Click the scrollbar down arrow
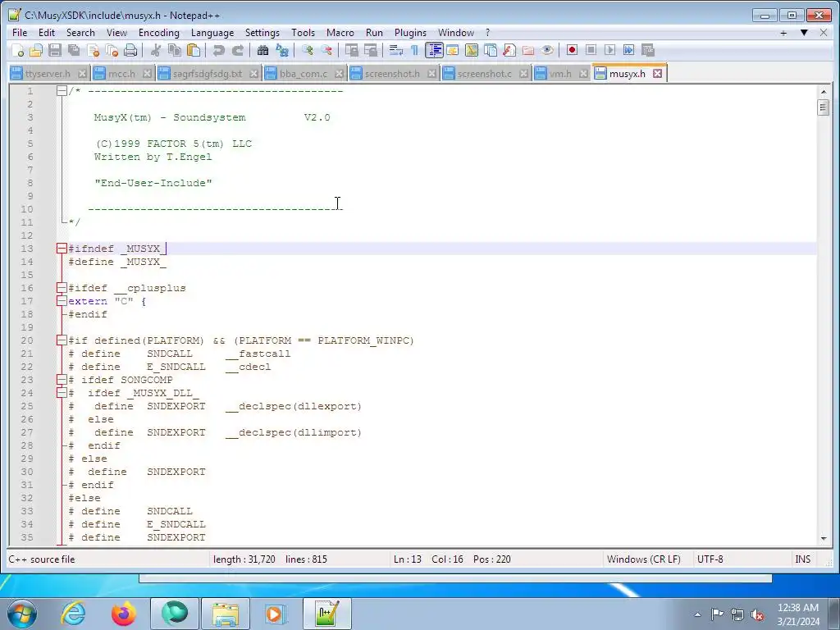 [824, 538]
